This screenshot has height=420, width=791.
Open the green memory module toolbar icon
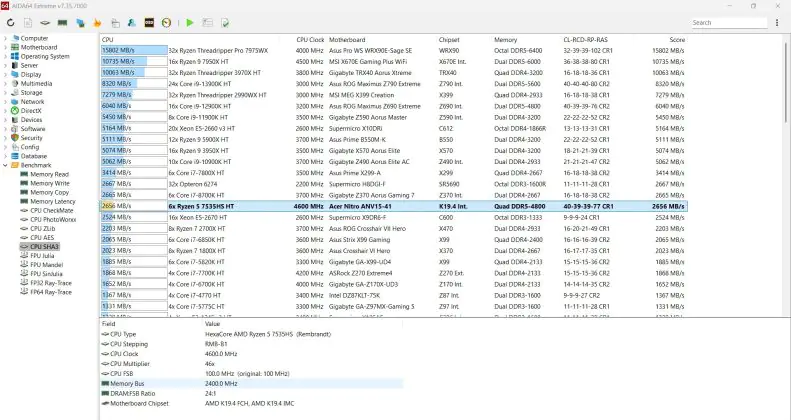[x=63, y=23]
